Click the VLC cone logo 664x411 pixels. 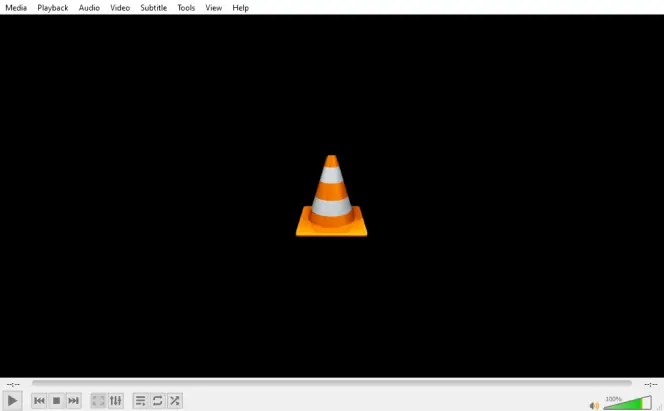[x=332, y=196]
